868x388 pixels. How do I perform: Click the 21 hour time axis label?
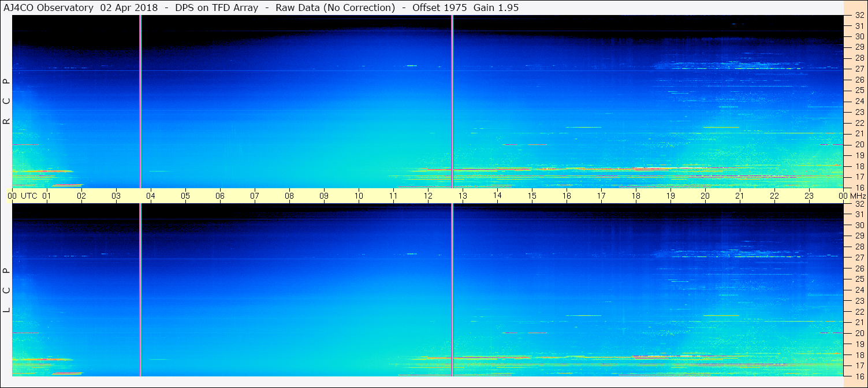point(740,196)
